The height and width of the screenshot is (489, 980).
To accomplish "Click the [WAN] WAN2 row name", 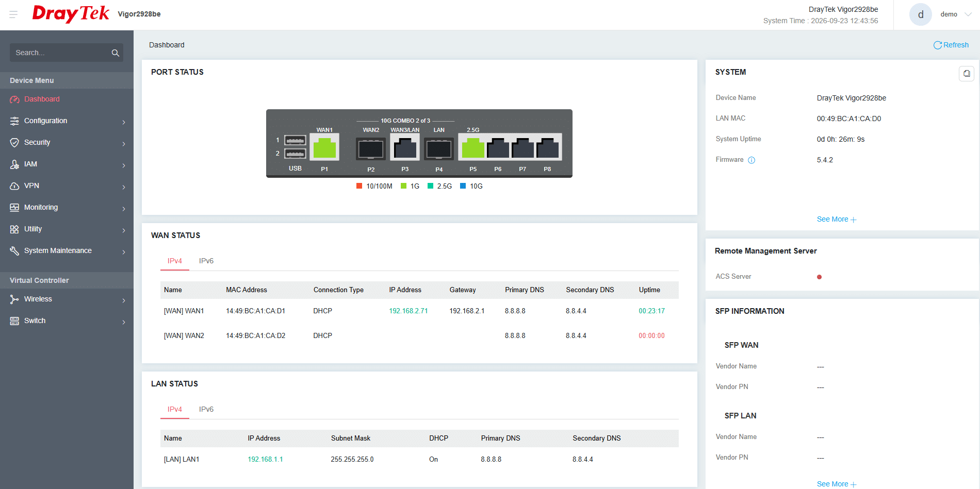I will tap(184, 336).
